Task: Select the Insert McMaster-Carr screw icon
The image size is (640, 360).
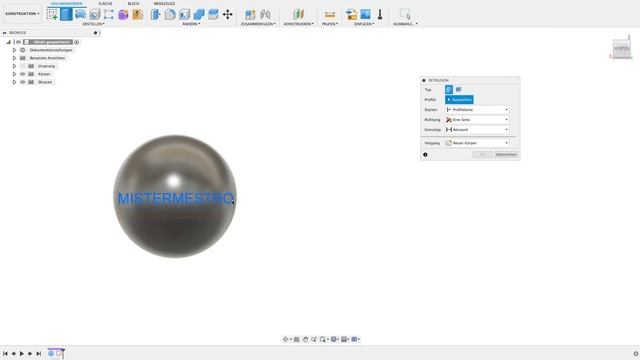Action: 380,14
